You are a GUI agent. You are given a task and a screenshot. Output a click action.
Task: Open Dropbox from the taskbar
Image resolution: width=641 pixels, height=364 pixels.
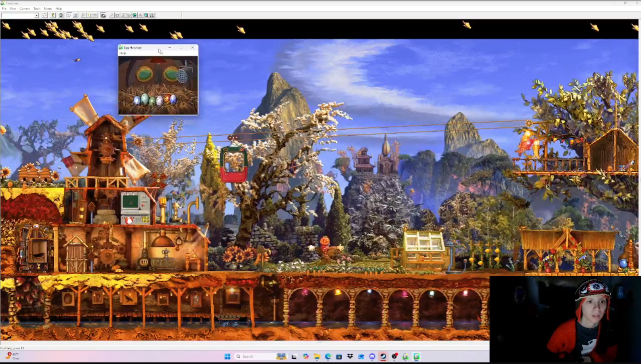[x=350, y=356]
